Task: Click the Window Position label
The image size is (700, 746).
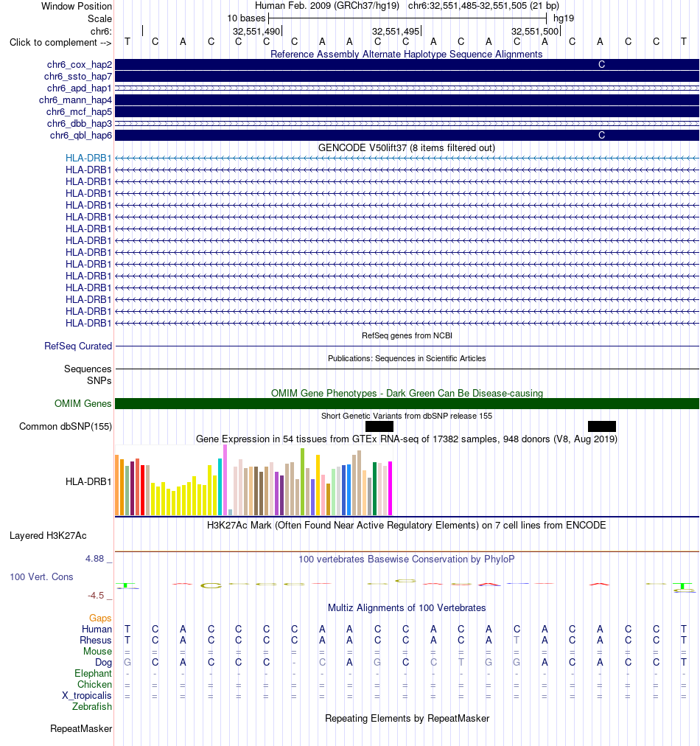Action: click(x=77, y=6)
